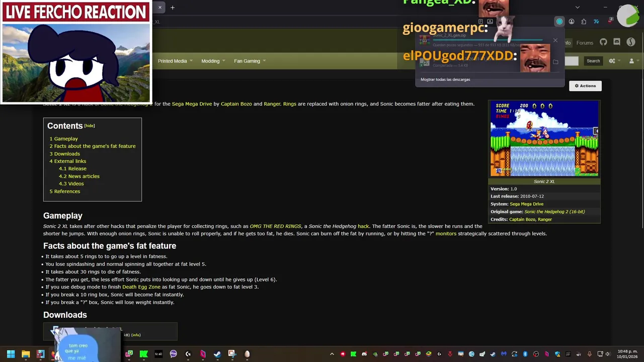This screenshot has height=362, width=644.
Task: Open the Extensions puzzle-piece icon
Action: (584, 22)
